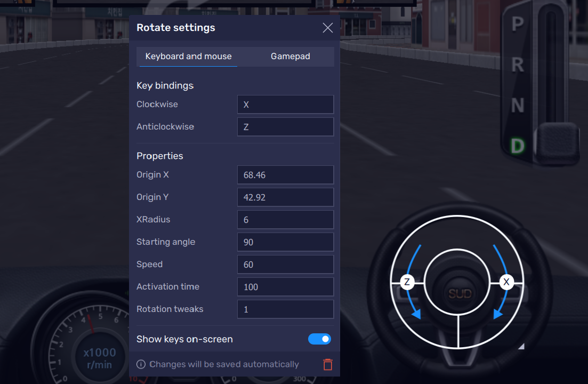The image size is (588, 384).
Task: Change the XRadius value field
Action: pyautogui.click(x=285, y=220)
